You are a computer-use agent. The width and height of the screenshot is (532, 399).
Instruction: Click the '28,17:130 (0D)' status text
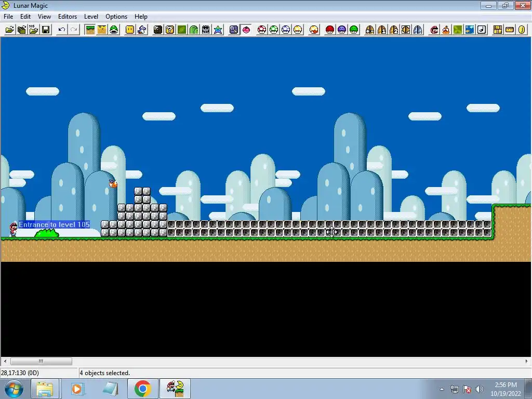pyautogui.click(x=20, y=373)
